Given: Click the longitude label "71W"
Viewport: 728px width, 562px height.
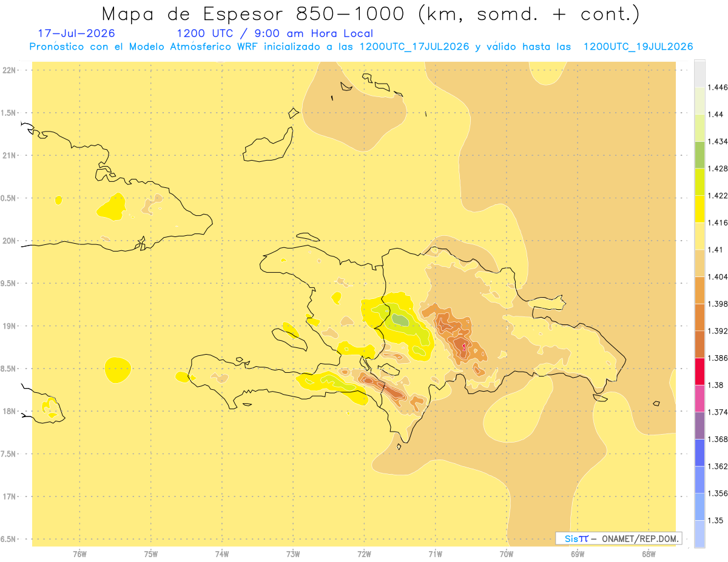Looking at the screenshot, I should tap(435, 554).
